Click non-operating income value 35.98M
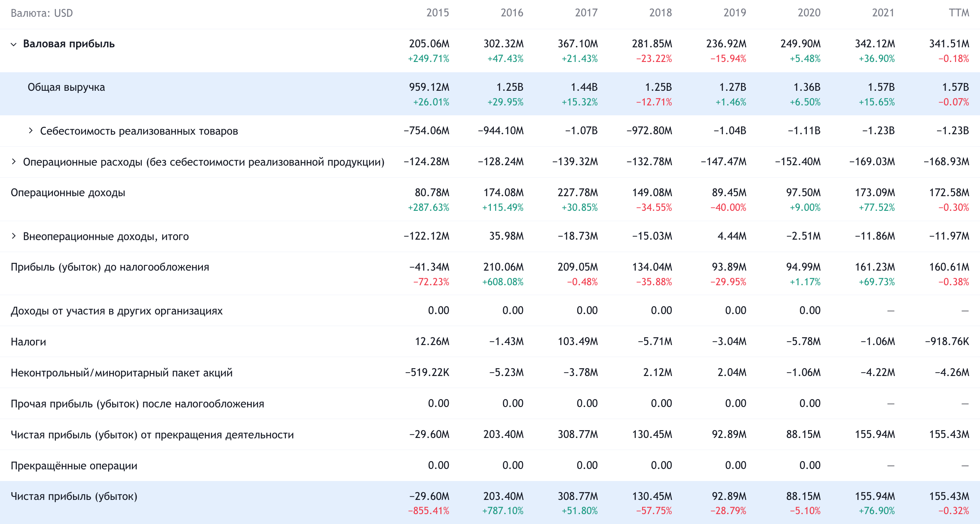 tap(506, 236)
